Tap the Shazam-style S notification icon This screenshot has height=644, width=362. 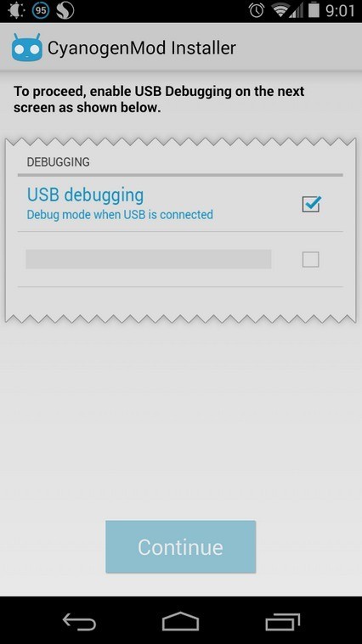point(65,11)
